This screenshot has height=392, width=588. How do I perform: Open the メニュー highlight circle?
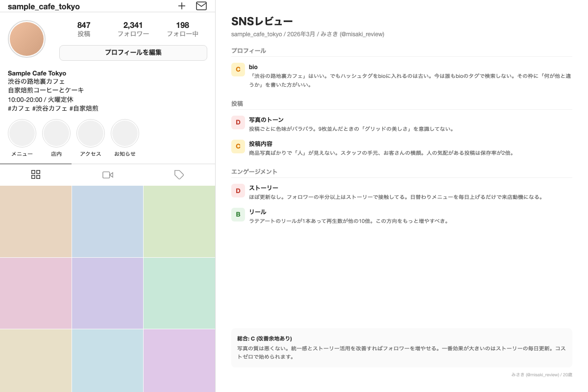click(x=22, y=133)
